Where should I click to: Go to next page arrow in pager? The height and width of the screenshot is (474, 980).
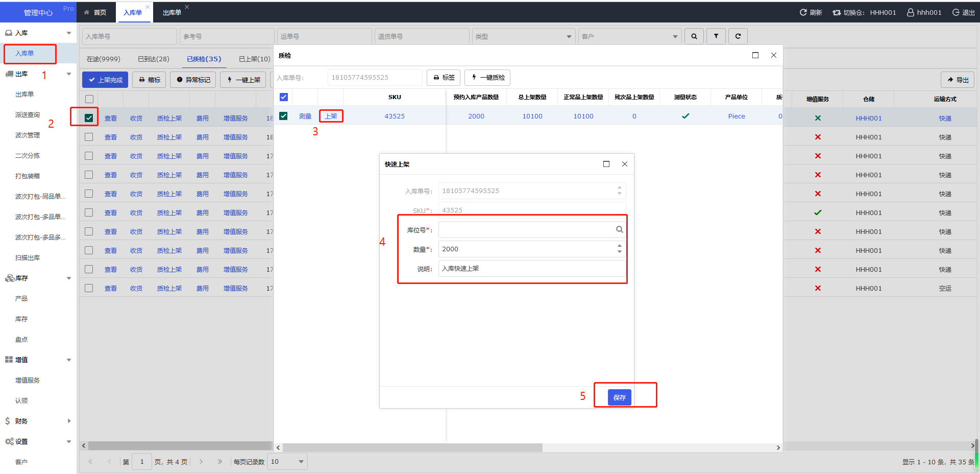[x=201, y=462]
